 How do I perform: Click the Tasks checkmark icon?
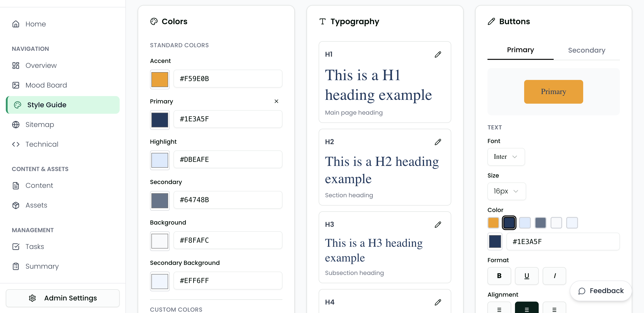[x=16, y=247]
